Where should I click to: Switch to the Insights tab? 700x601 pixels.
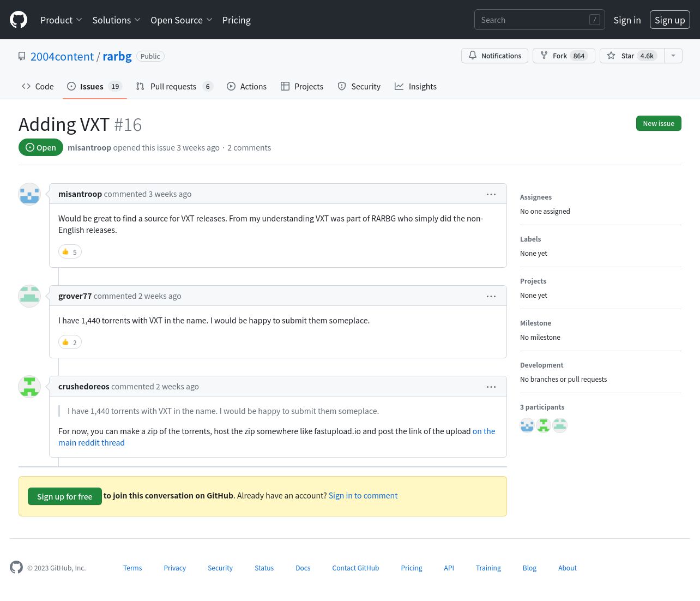click(415, 86)
